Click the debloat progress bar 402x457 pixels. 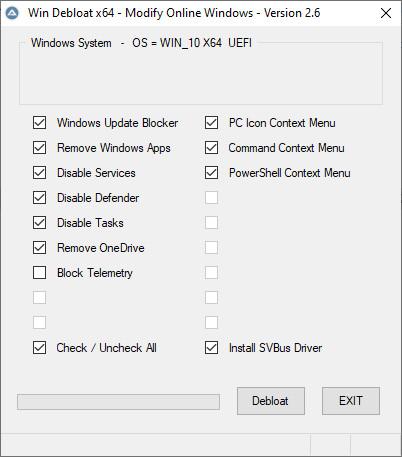pyautogui.click(x=118, y=402)
